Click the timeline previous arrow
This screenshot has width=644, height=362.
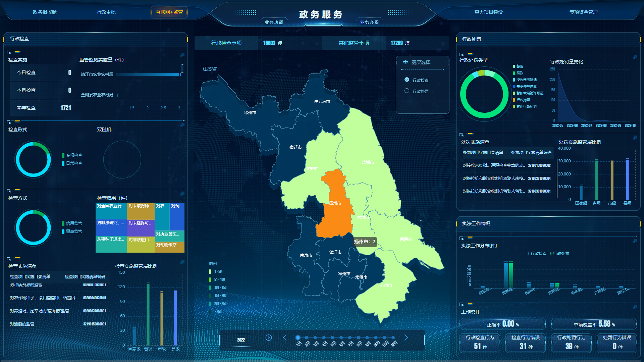click(x=285, y=338)
